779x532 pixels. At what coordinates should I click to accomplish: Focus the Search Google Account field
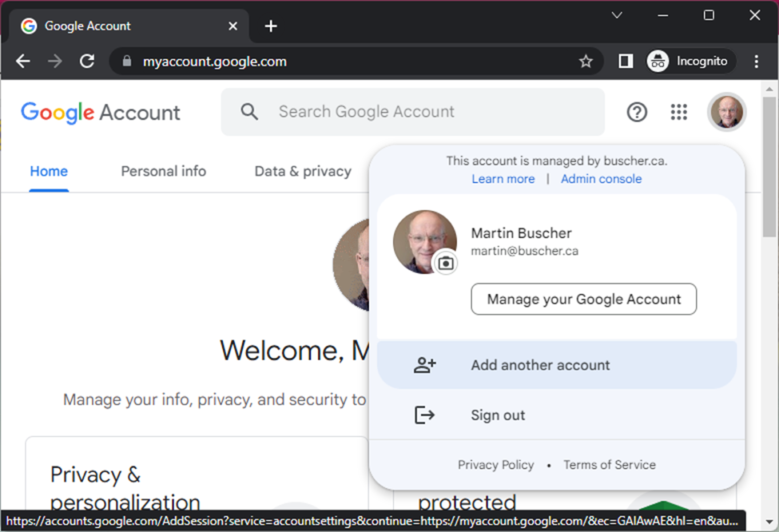click(x=413, y=112)
